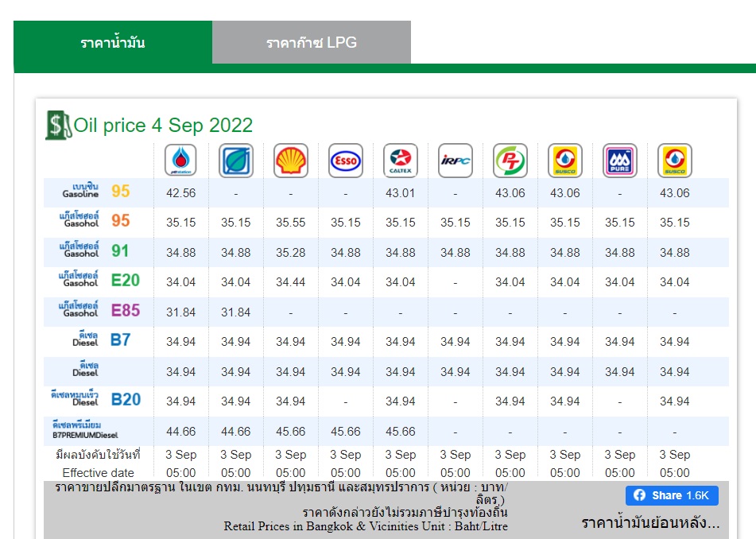Click the 44.66 premium diesel PTT price
The image size is (756, 539).
tap(180, 432)
